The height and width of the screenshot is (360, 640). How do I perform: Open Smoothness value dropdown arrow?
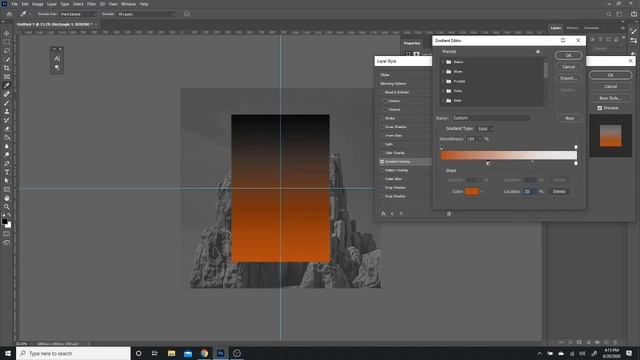(480, 139)
